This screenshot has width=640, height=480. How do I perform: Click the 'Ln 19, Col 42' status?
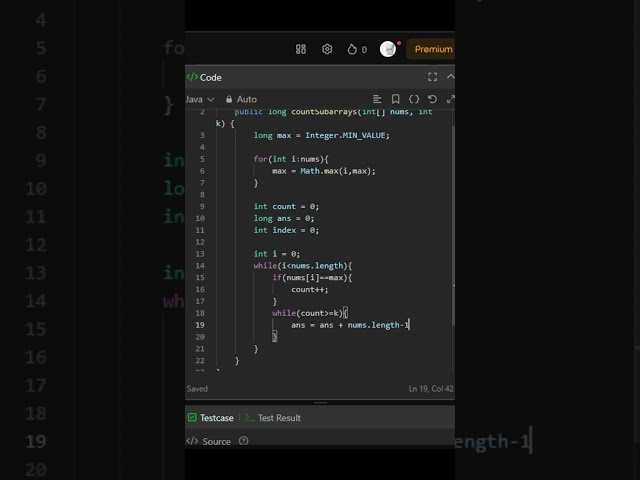tap(431, 389)
